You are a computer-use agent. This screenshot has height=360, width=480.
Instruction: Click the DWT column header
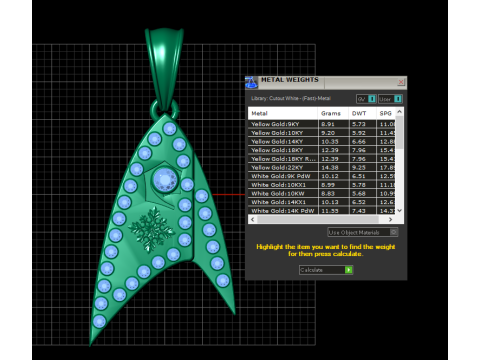pyautogui.click(x=363, y=113)
